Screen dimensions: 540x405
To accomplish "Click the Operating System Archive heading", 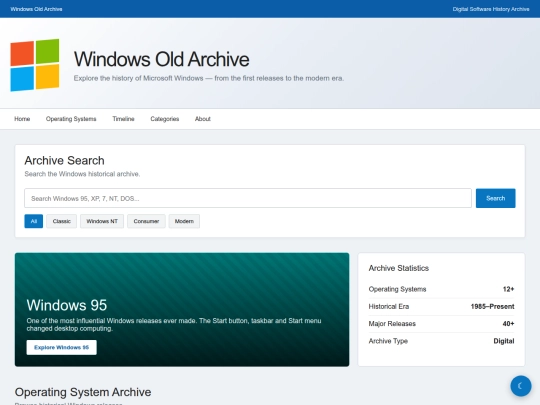I will point(83,392).
